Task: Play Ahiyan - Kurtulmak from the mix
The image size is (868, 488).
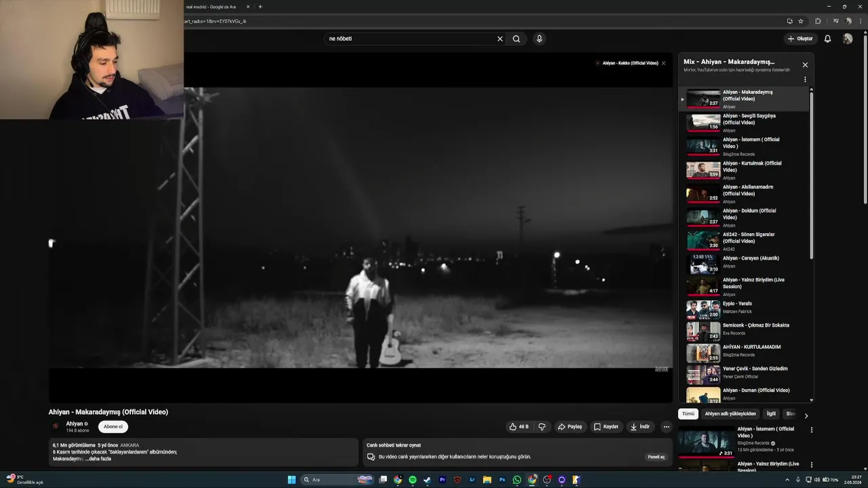Action: point(744,170)
